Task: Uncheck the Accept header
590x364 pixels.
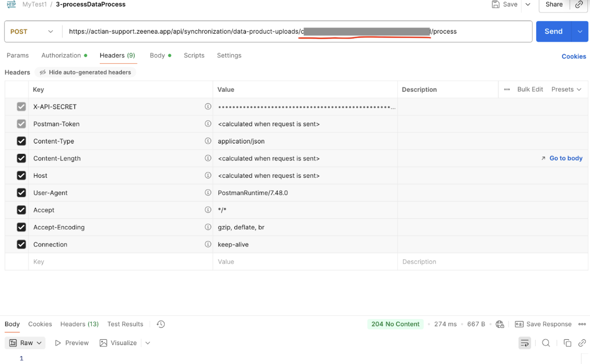Action: pyautogui.click(x=22, y=210)
